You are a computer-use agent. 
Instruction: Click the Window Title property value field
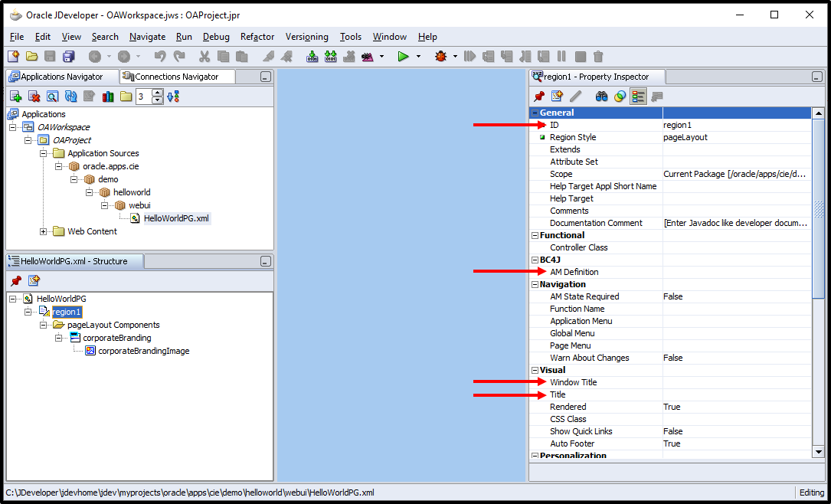pyautogui.click(x=738, y=383)
